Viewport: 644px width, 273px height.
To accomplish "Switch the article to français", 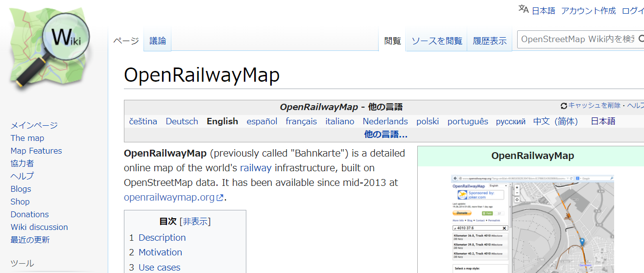I will 301,121.
